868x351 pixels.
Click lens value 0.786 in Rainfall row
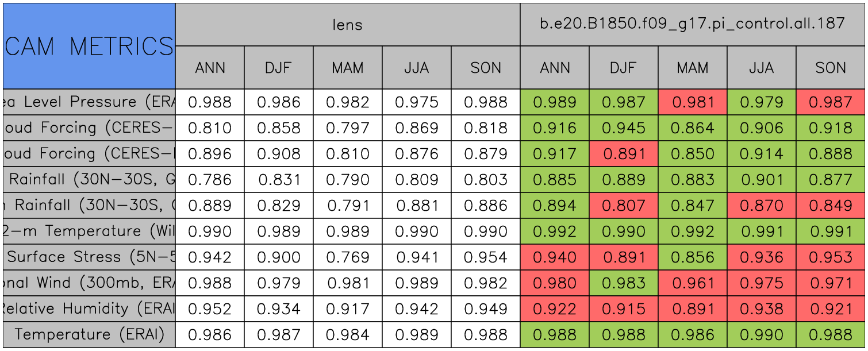(x=210, y=180)
